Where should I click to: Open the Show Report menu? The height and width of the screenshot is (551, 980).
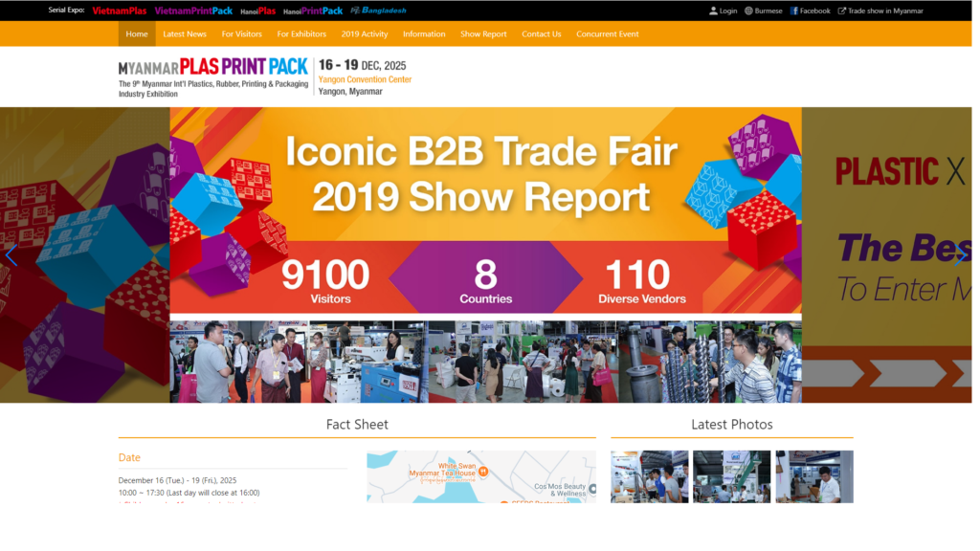[x=483, y=33]
